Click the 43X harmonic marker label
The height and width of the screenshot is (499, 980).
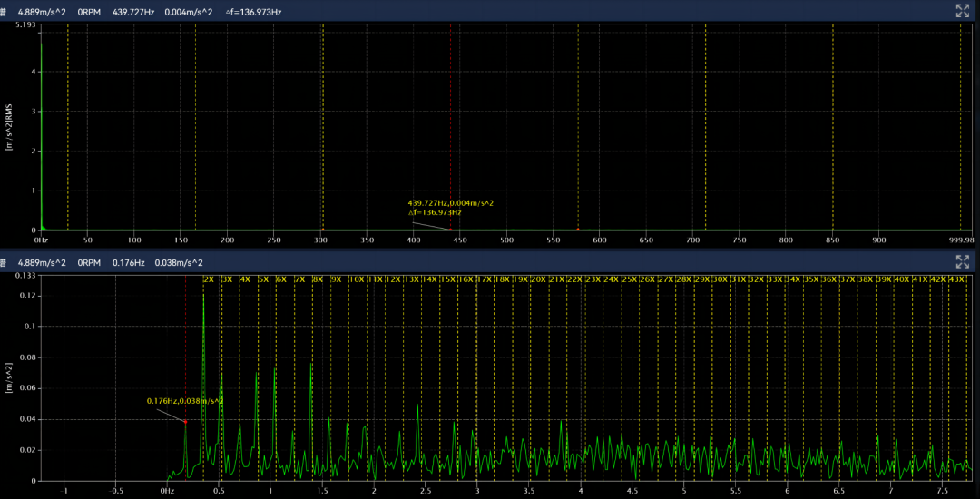click(x=955, y=279)
